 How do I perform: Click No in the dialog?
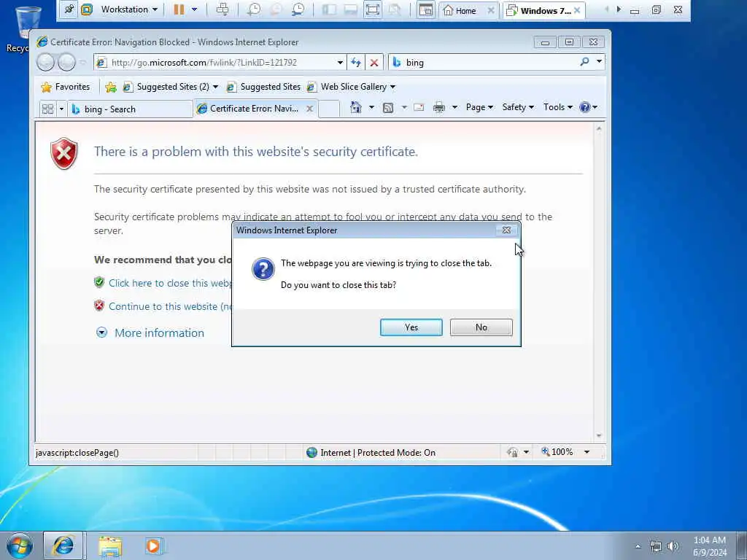(x=481, y=327)
